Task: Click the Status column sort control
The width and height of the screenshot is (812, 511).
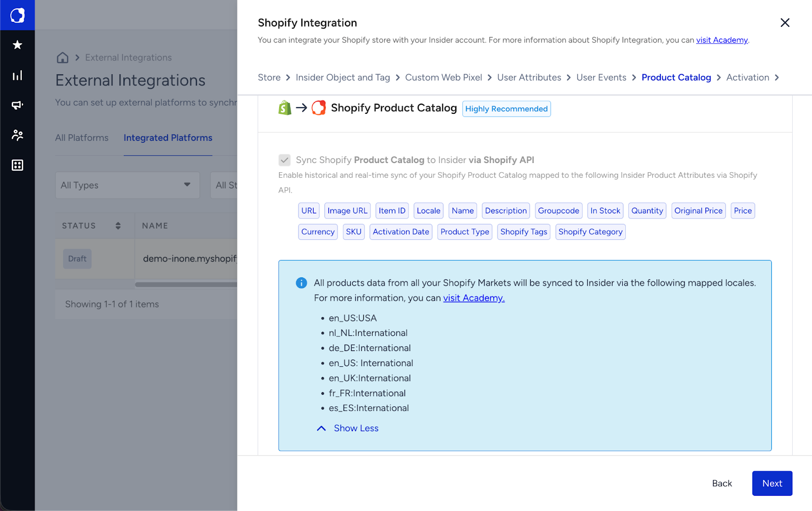Action: (118, 226)
